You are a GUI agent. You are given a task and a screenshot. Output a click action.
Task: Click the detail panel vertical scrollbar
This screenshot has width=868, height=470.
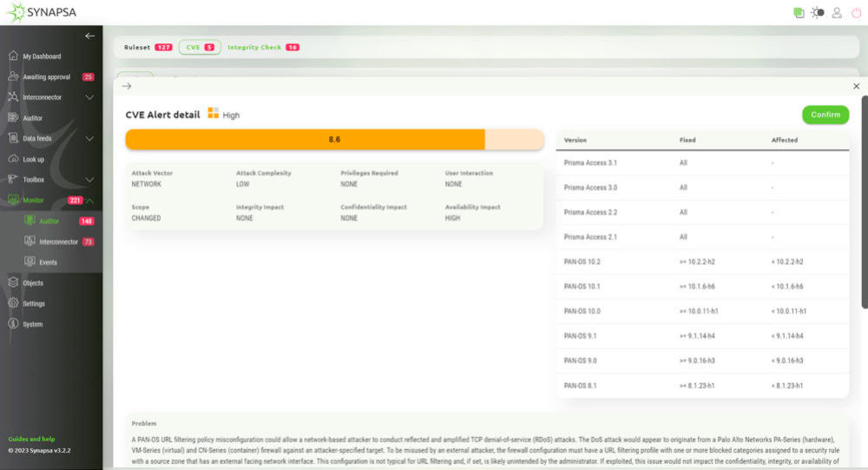tap(865, 202)
